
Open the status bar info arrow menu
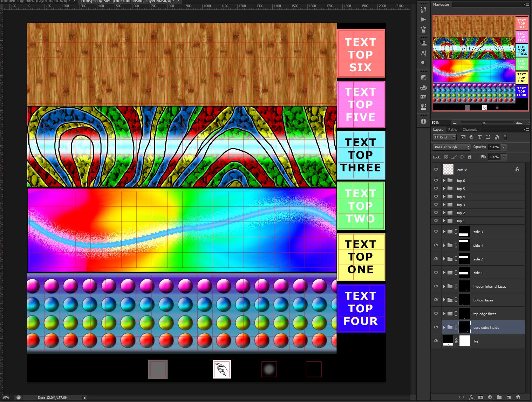click(x=84, y=398)
